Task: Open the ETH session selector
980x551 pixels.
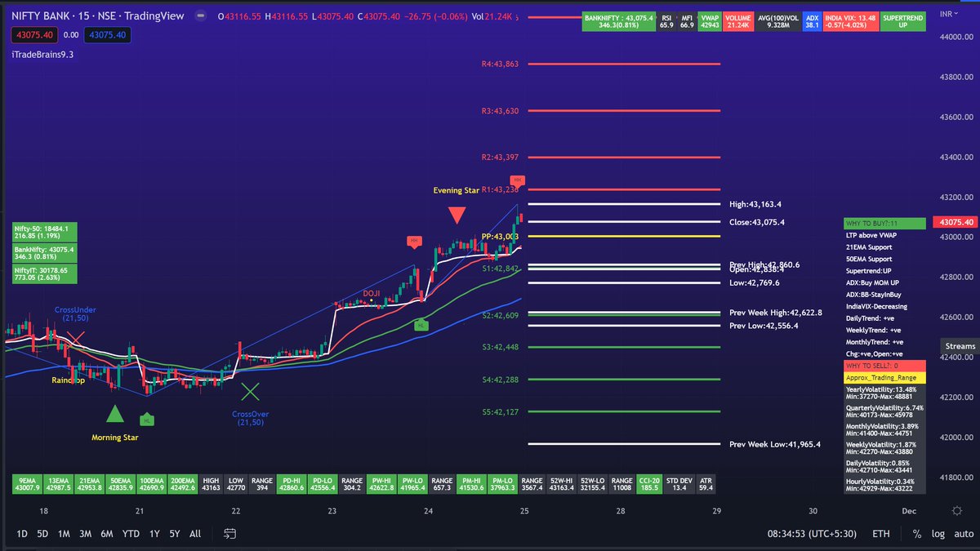Action: [881, 534]
